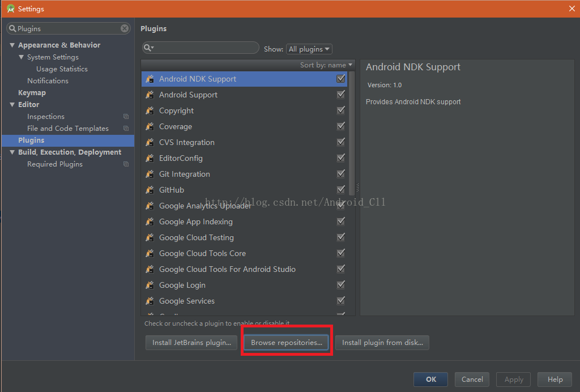580x392 pixels.
Task: Open the Required Plugins settings page
Action: coord(55,164)
